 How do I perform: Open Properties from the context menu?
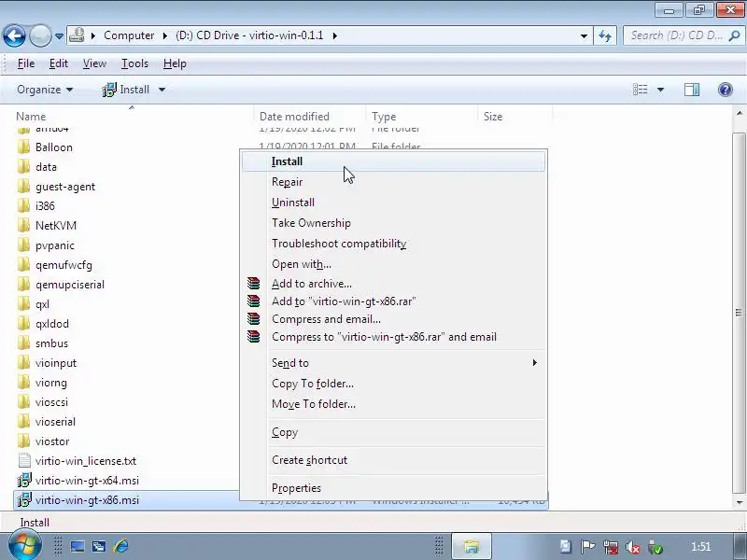pos(393,488)
